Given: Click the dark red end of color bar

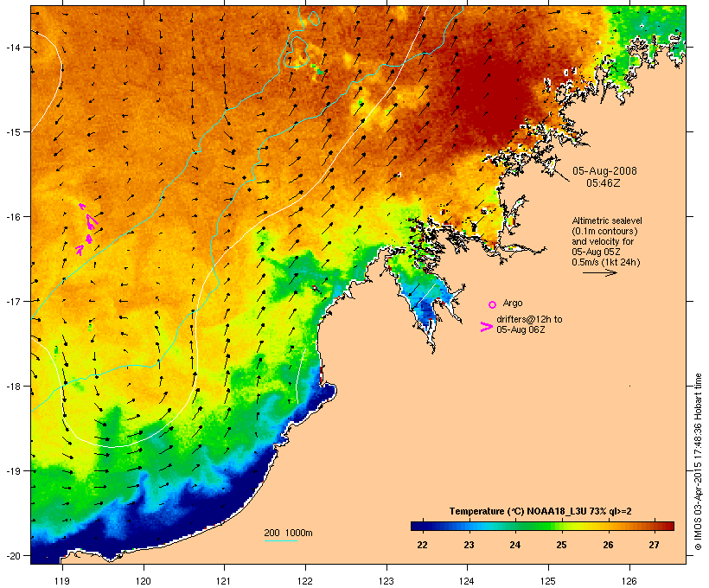Looking at the screenshot, I should pyautogui.click(x=668, y=526).
